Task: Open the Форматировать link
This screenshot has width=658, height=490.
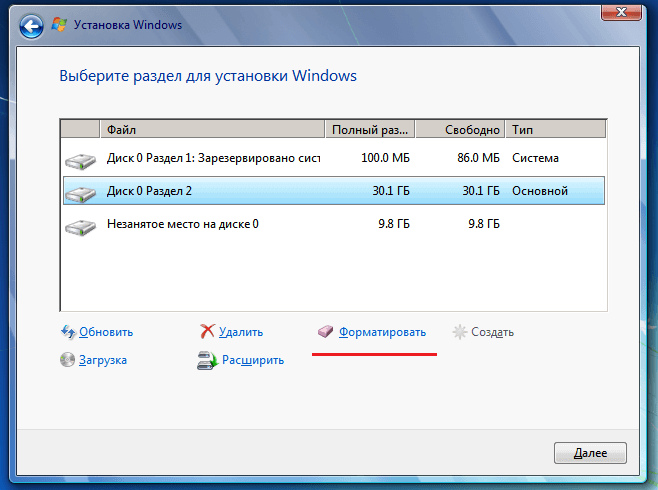Action: pos(382,332)
